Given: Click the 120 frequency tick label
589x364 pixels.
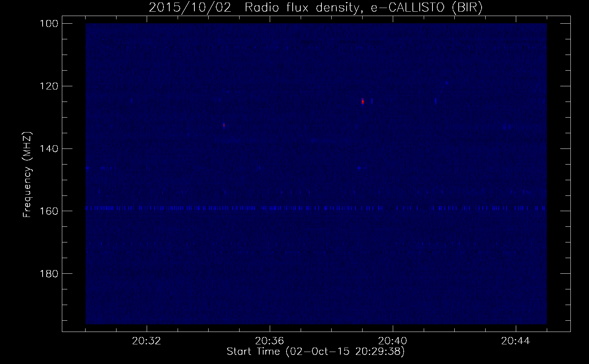Looking at the screenshot, I should 49,86.
